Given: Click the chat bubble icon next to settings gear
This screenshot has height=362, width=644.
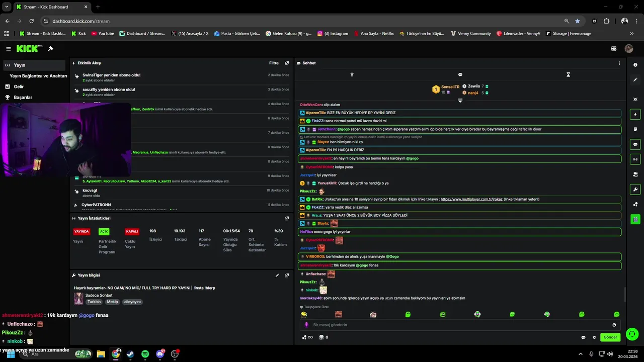Looking at the screenshot, I should [x=583, y=337].
